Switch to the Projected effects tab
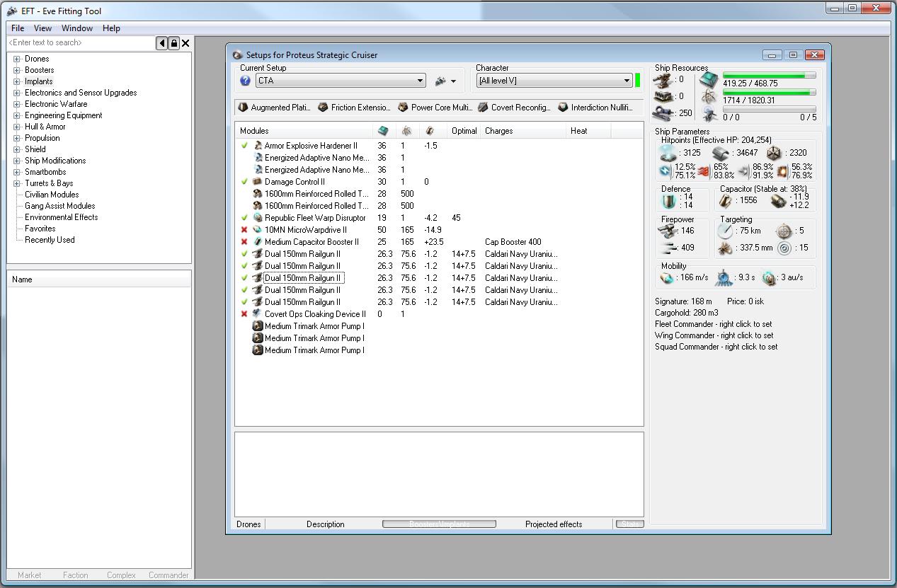Image resolution: width=897 pixels, height=588 pixels. point(554,524)
